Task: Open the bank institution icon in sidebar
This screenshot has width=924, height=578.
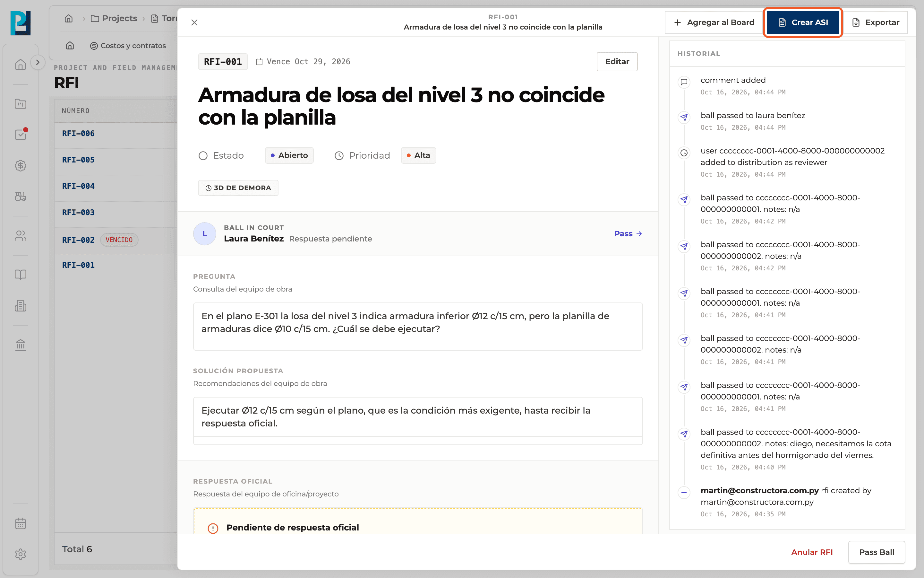Action: coord(21,345)
